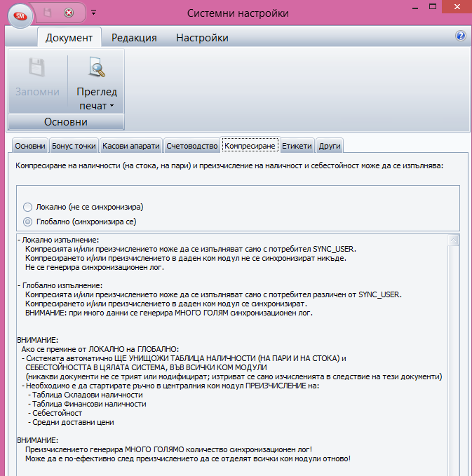Click the text 'Не се генерира синхронизационен лог.'
The height and width of the screenshot is (476, 472).
click(95, 267)
